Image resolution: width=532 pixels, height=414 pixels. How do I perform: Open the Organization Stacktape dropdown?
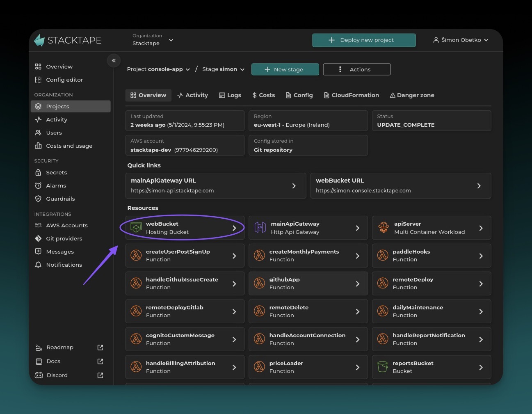tap(153, 40)
